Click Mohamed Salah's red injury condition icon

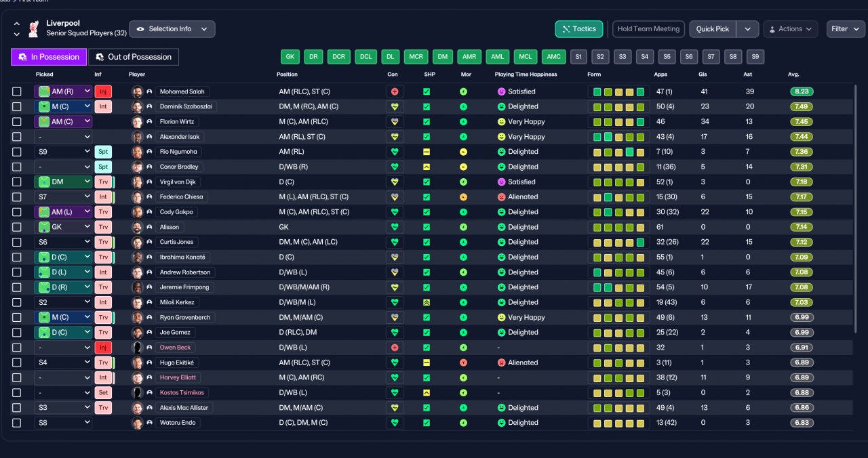[394, 91]
